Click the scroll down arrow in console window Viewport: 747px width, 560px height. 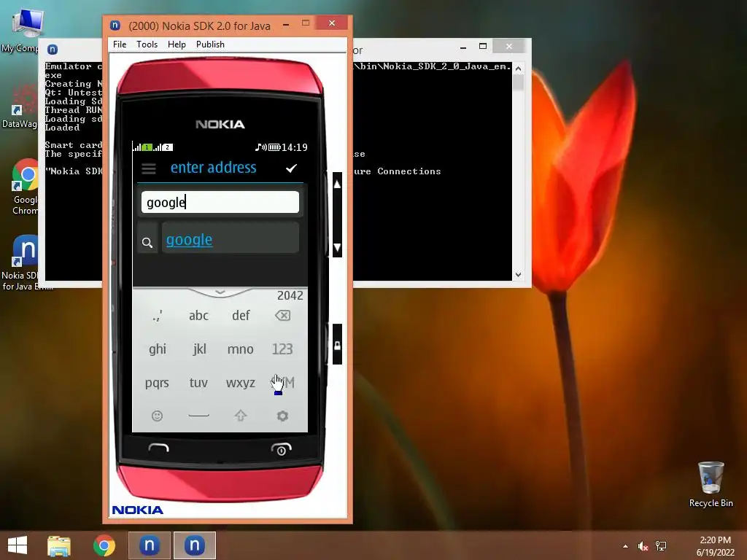pyautogui.click(x=519, y=275)
